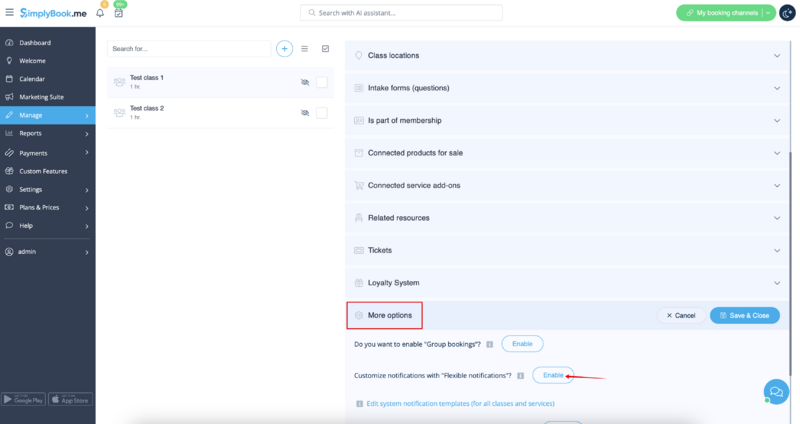
Task: Click the More options gear icon
Action: point(359,315)
